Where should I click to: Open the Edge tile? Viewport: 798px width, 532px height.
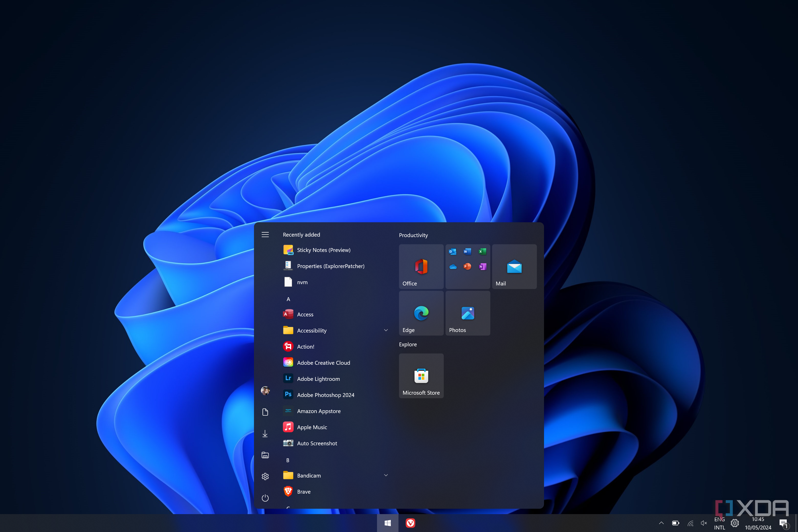point(421,313)
